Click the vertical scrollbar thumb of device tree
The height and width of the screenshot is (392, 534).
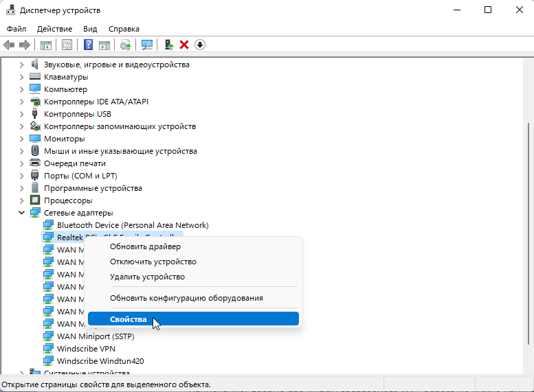(x=529, y=235)
